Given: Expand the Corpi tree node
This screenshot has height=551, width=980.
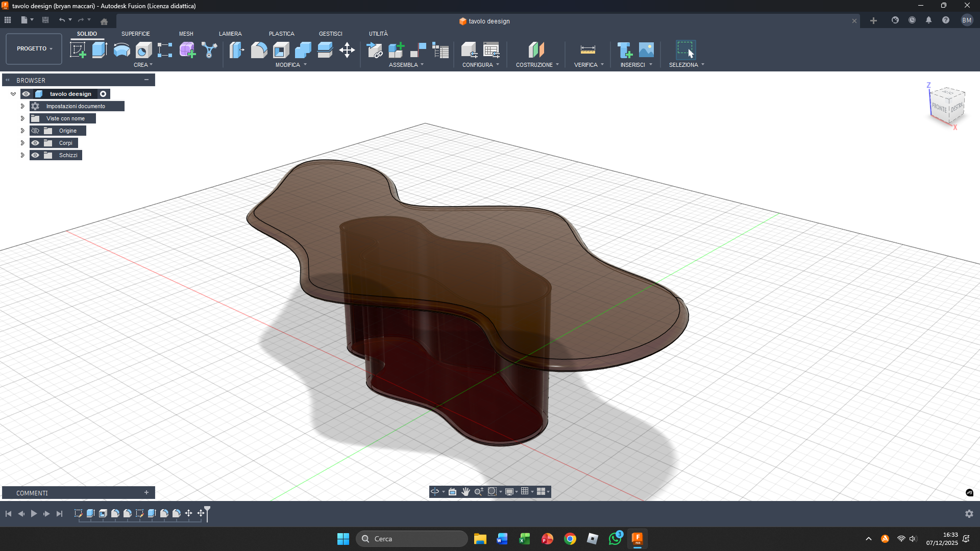Looking at the screenshot, I should pyautogui.click(x=22, y=143).
